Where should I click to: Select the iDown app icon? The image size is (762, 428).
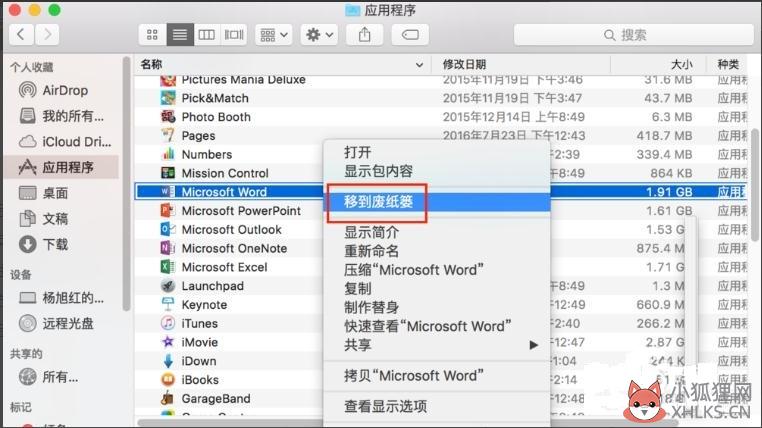coord(168,361)
